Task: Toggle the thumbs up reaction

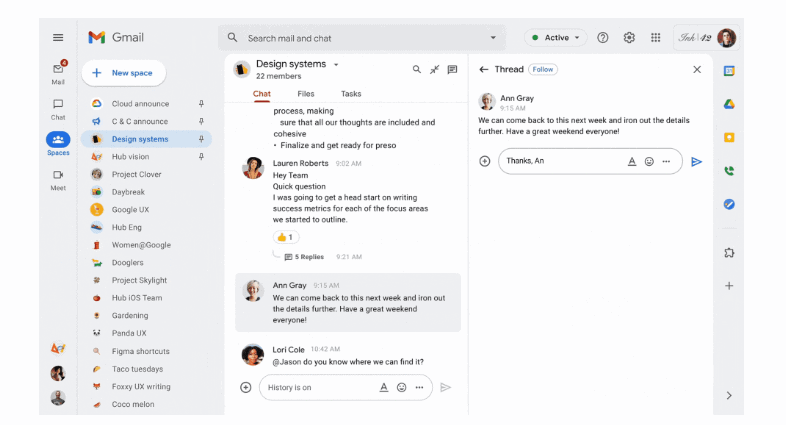Action: 286,237
